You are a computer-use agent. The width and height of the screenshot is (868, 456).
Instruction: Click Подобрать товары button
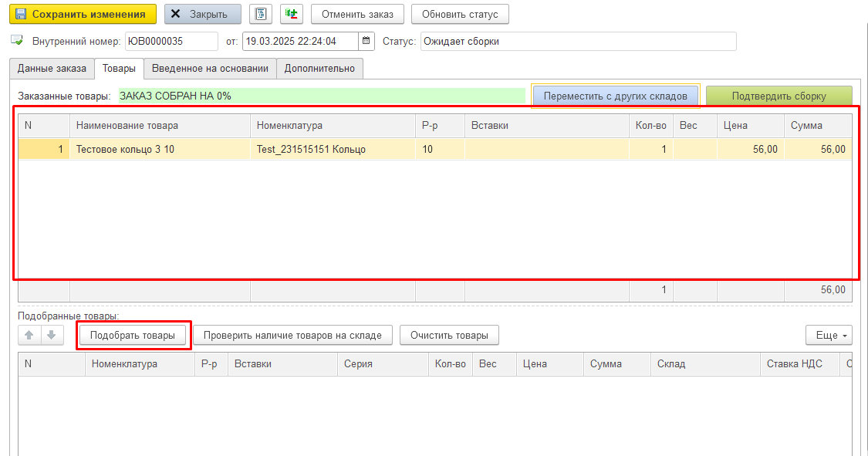point(133,335)
